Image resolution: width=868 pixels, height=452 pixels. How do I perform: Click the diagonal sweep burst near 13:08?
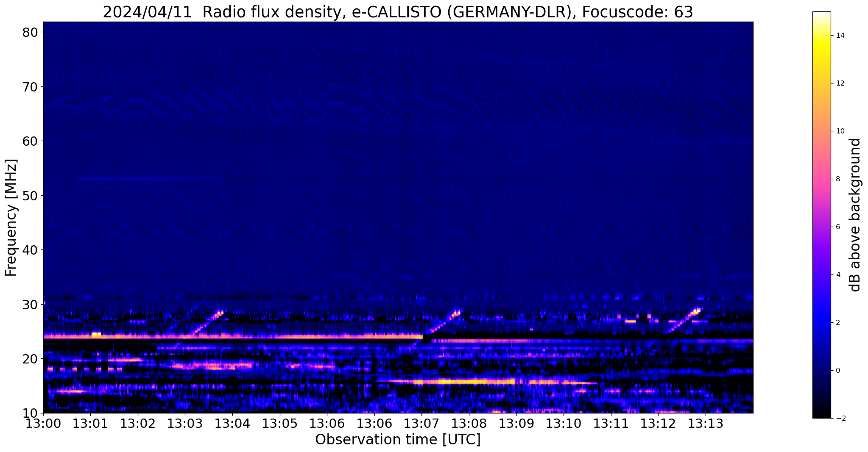[445, 321]
